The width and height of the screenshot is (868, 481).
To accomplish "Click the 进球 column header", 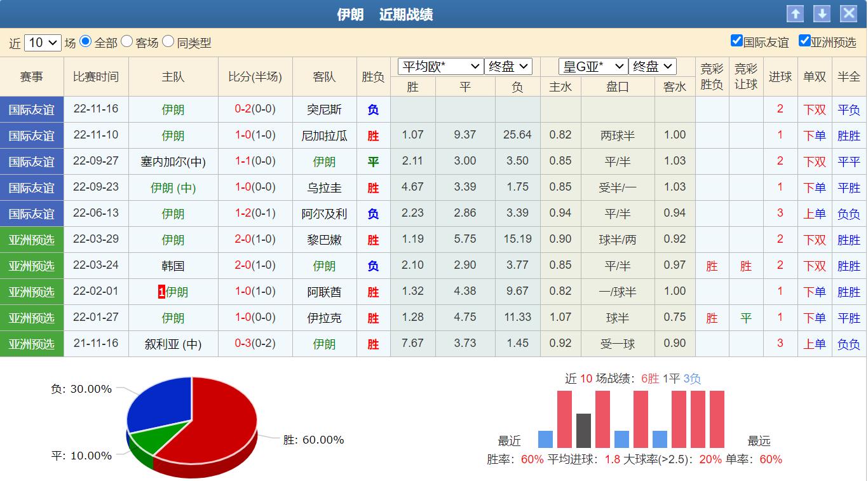I will click(780, 77).
